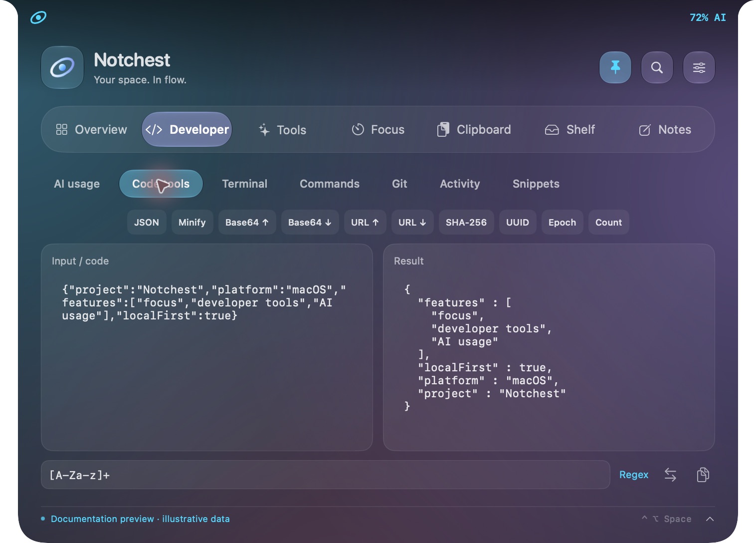Click the regex pattern input field
The image size is (756, 543).
click(x=326, y=475)
